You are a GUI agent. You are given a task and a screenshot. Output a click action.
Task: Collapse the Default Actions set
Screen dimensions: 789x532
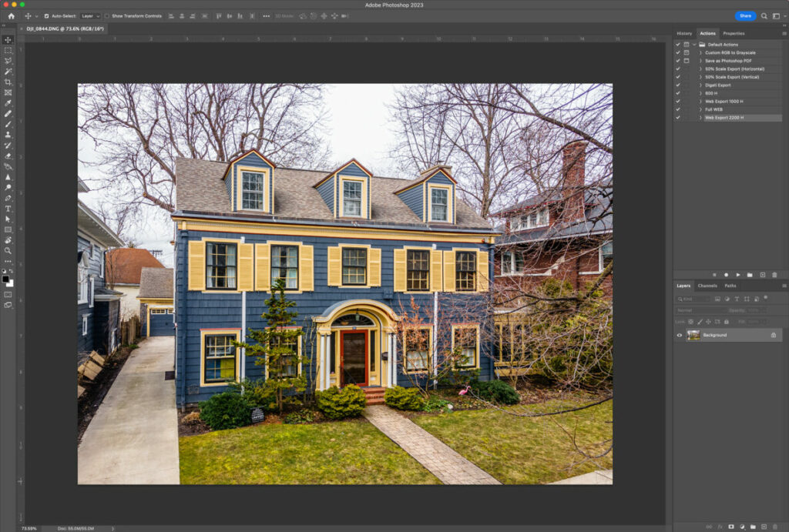[693, 45]
